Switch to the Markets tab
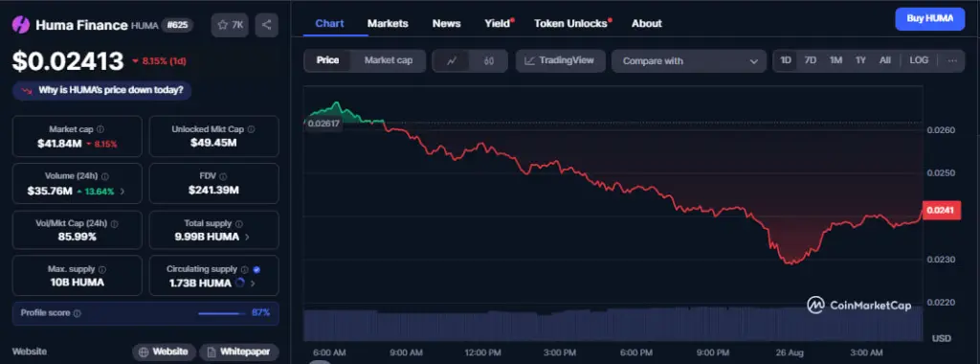This screenshot has height=364, width=980. pos(388,23)
